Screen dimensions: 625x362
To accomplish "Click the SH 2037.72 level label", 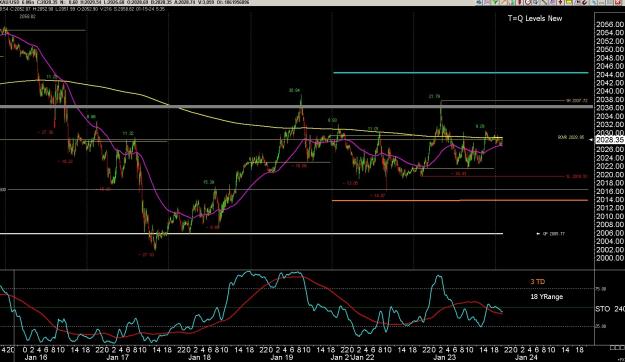I will (x=577, y=101).
